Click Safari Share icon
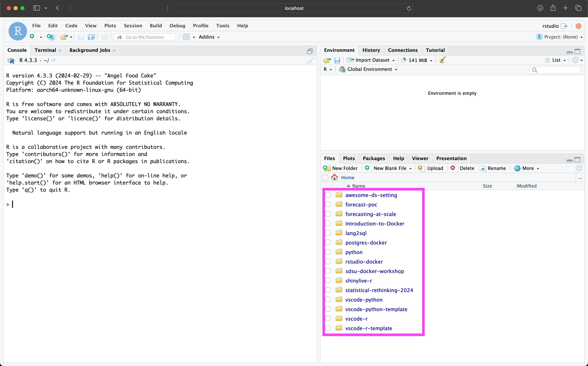588x366 pixels. (553, 8)
